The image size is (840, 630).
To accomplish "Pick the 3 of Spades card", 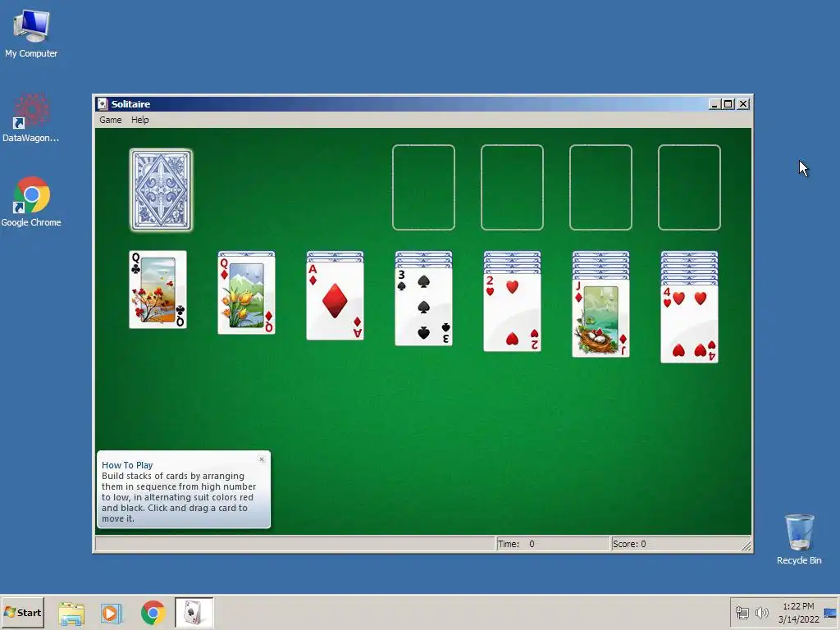I will pyautogui.click(x=424, y=307).
